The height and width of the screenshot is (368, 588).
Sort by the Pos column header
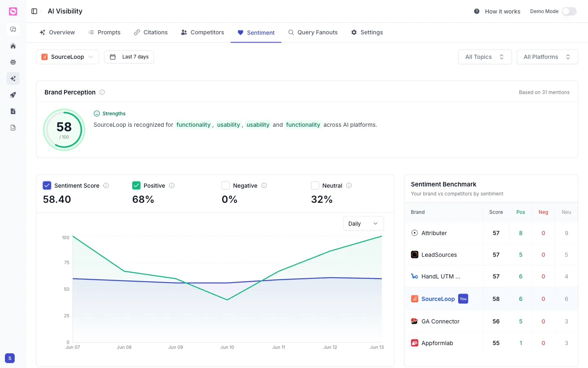[521, 212]
